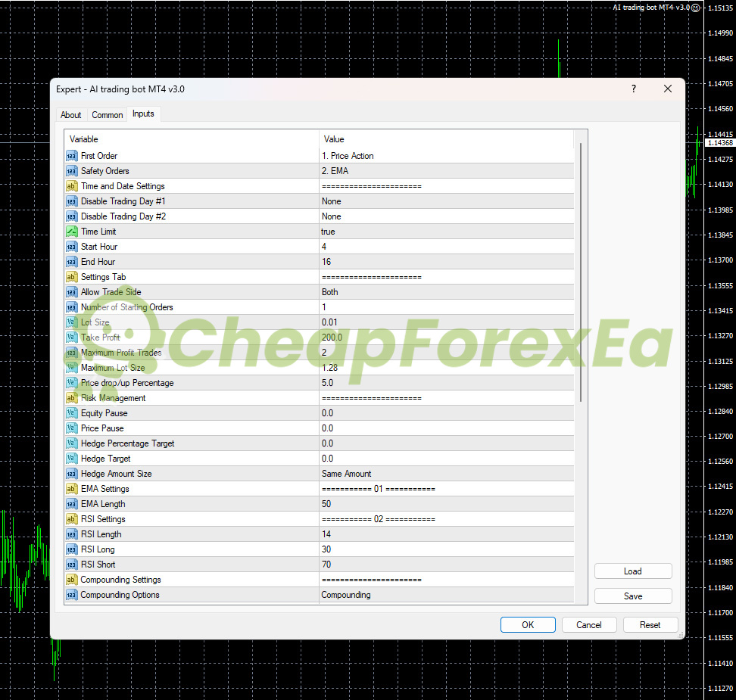Open Disable Trading Day #1 None value
The height and width of the screenshot is (700, 736).
click(446, 201)
